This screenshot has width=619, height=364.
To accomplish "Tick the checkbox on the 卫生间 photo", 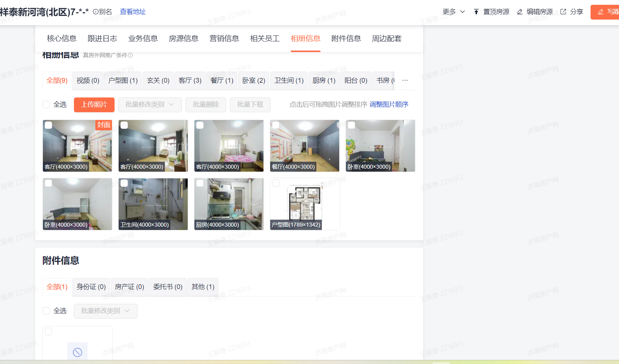I will (124, 183).
